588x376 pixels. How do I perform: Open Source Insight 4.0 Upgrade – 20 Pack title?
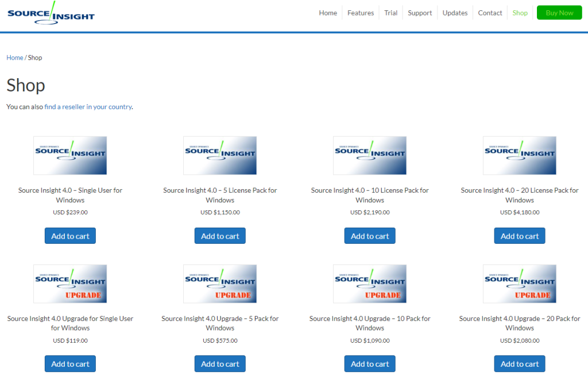(519, 323)
